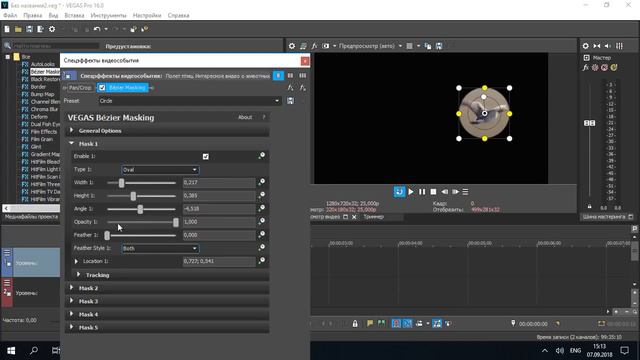Expand the Location 1 parameter
The image size is (640, 360).
[76, 261]
